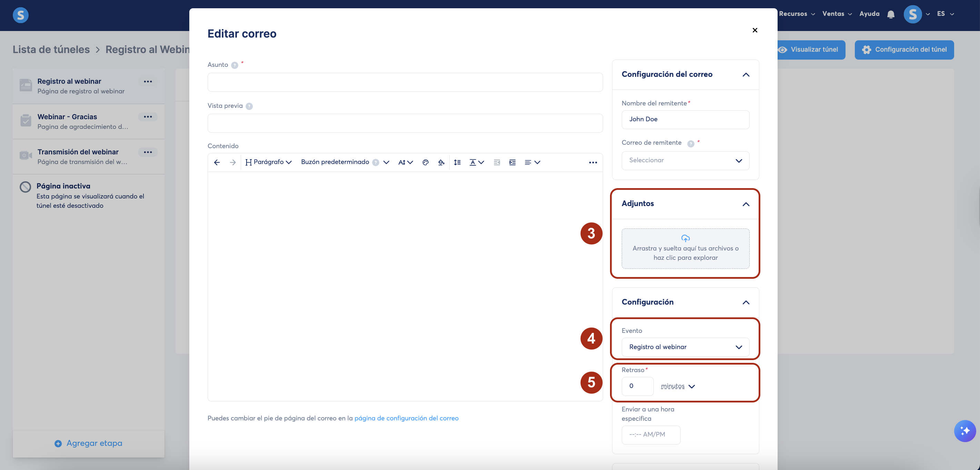Collapse the Adjuntos section
The width and height of the screenshot is (980, 470).
(x=746, y=204)
